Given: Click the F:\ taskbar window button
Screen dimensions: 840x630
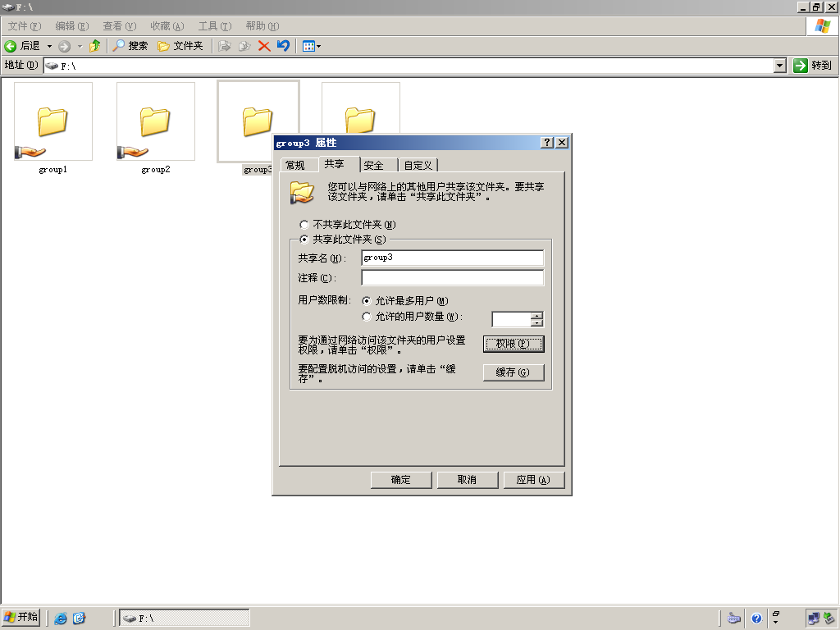Looking at the screenshot, I should point(185,619).
